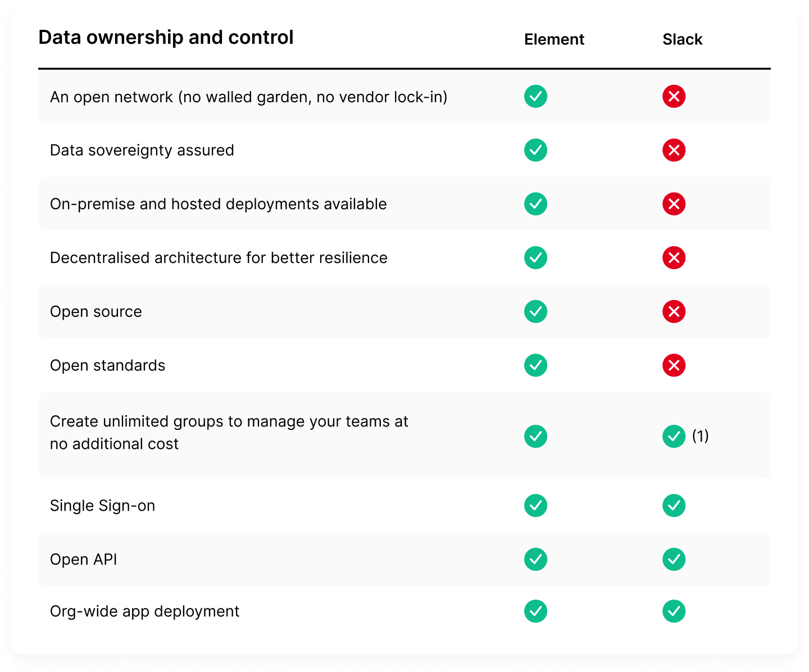Click the Element column header
Viewport: 809px width, 672px height.
click(554, 39)
